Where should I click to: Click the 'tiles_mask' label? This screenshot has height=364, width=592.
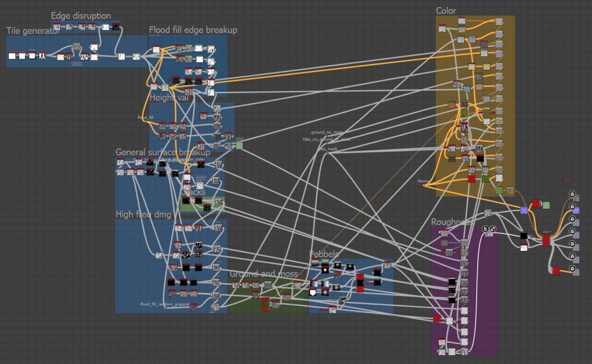[x=328, y=149]
